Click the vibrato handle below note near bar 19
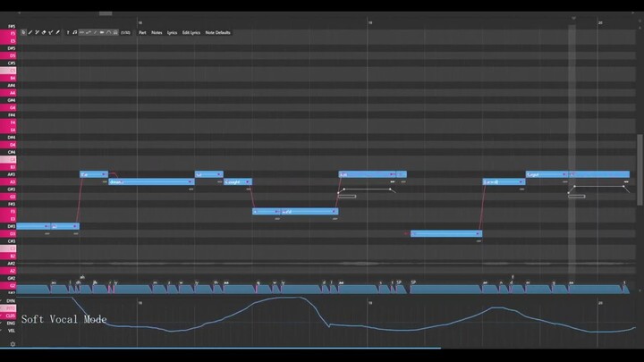The height and width of the screenshot is (362, 644). (347, 197)
